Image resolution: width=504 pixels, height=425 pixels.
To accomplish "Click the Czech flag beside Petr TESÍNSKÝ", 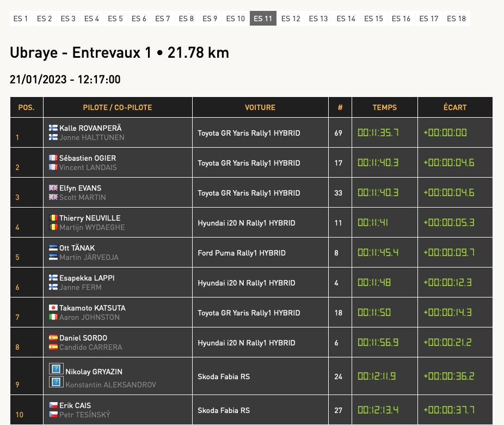I will (53, 414).
